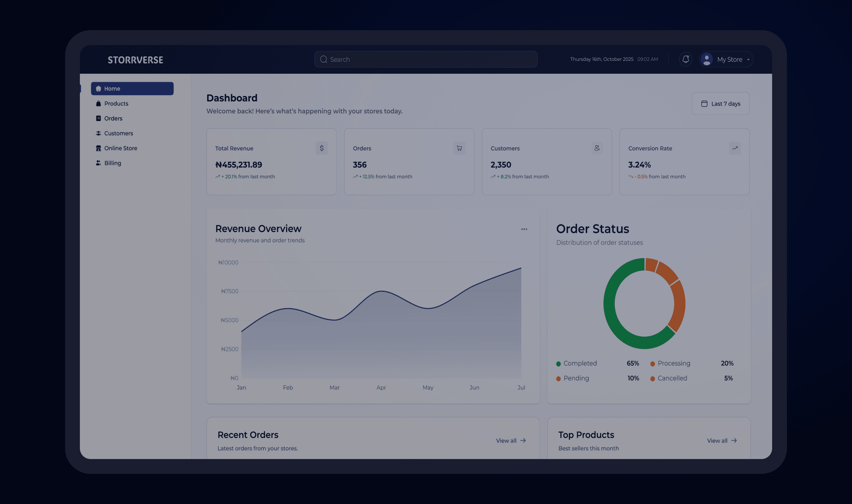Click the Processing legend dot
Viewport: 852px width, 504px height.
653,364
